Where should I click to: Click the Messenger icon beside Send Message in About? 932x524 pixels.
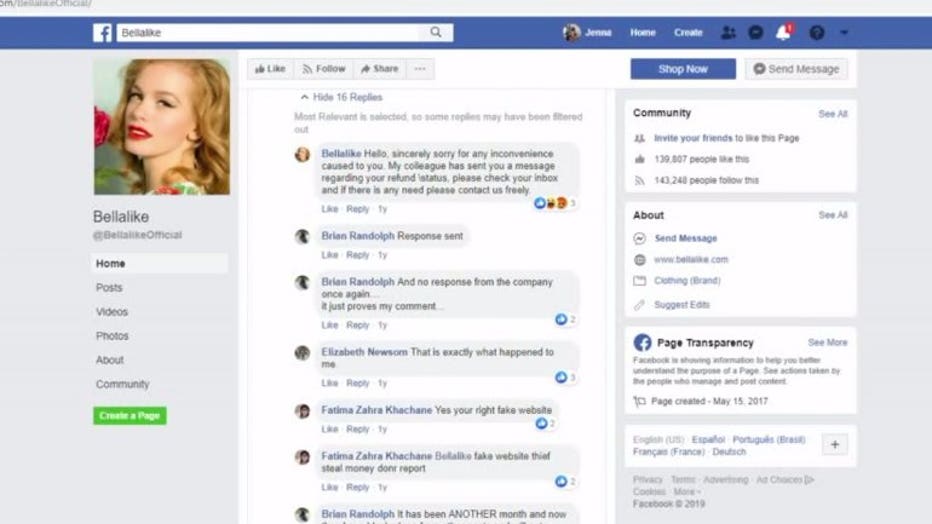tap(640, 238)
